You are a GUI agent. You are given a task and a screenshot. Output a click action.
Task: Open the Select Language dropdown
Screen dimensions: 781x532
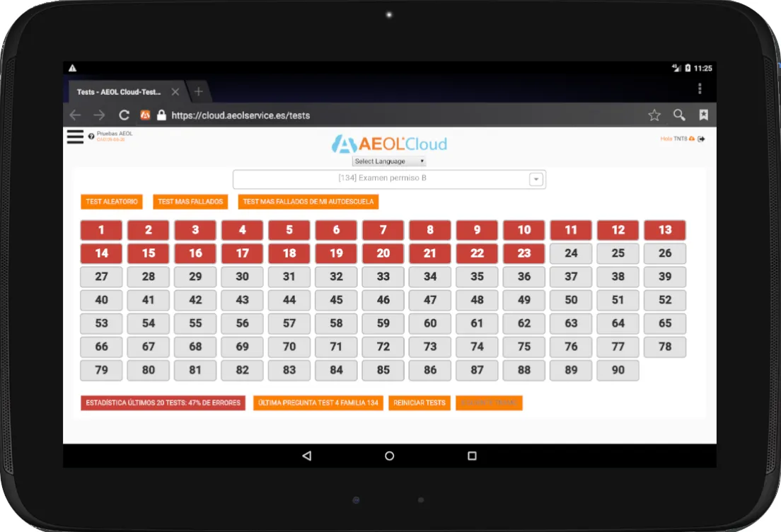point(388,161)
